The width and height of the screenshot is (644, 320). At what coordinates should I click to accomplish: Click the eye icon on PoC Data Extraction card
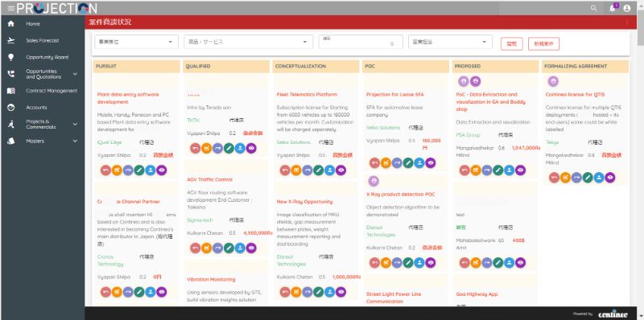pos(520,170)
